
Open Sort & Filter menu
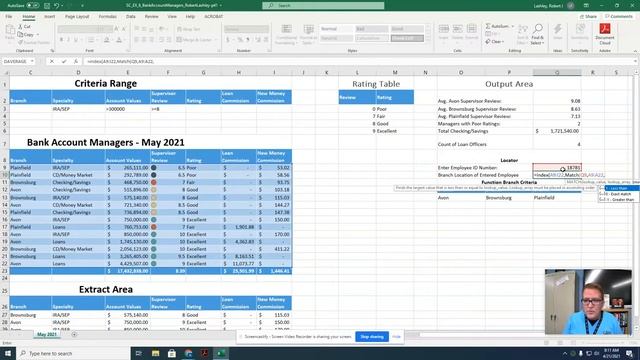[522, 34]
